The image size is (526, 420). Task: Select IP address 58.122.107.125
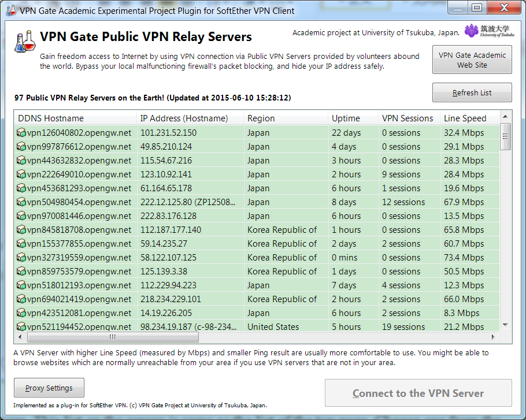[168, 258]
